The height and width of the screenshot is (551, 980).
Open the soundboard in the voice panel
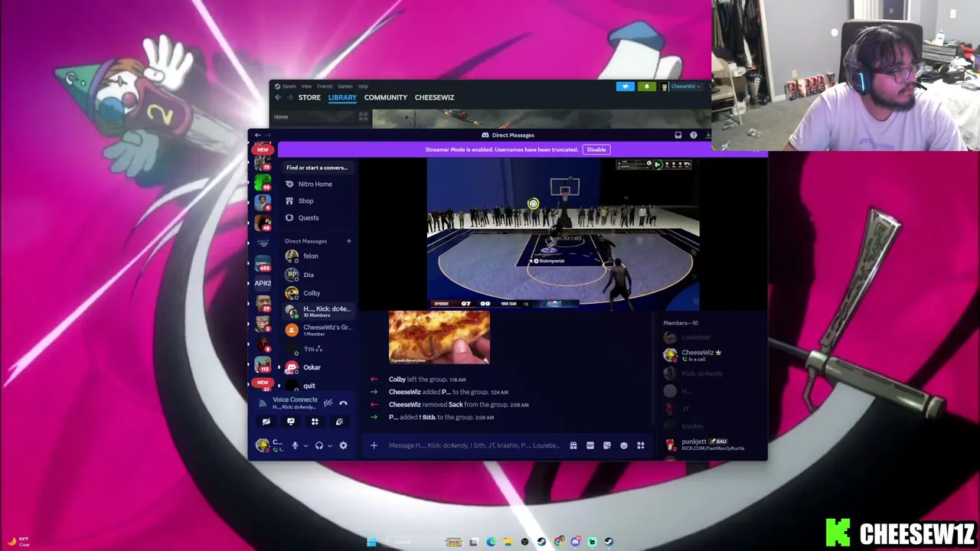[x=339, y=422]
